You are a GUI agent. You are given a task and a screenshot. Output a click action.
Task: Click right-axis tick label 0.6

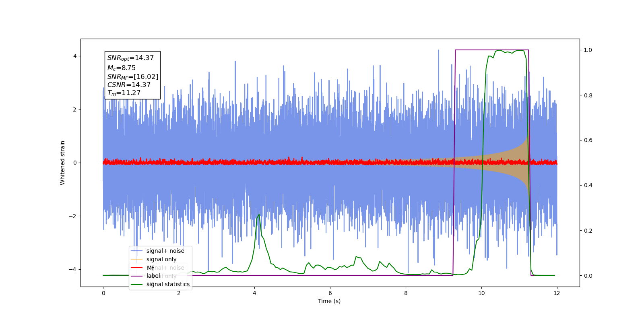588,140
